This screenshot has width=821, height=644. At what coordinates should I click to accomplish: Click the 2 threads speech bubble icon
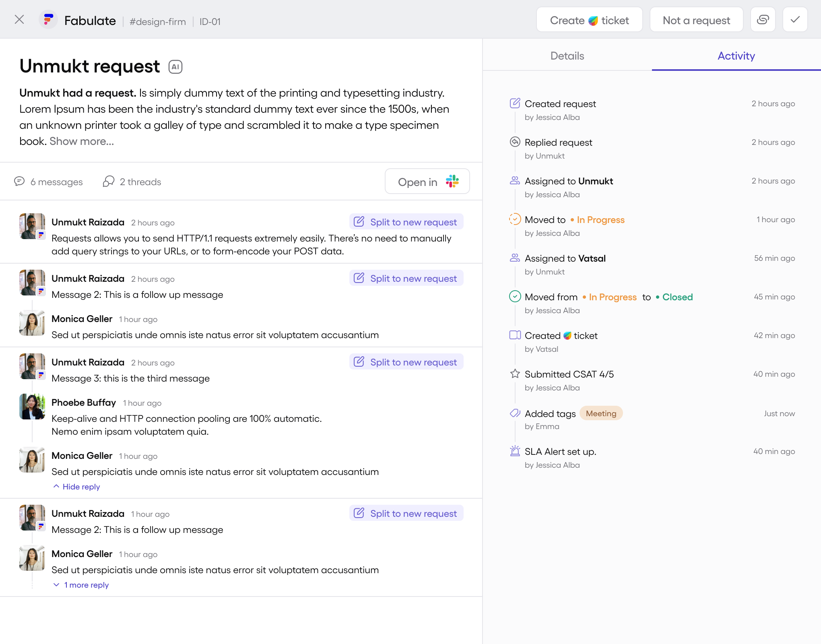coord(108,182)
